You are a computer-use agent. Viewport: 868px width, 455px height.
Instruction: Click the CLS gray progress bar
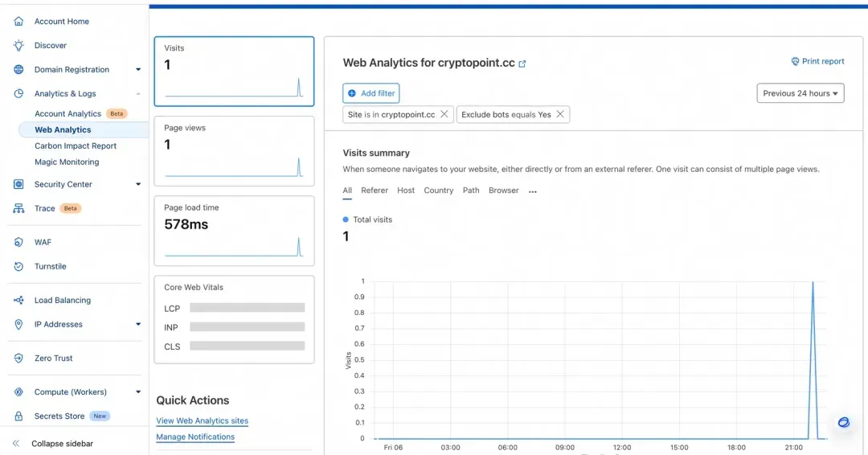(x=247, y=346)
